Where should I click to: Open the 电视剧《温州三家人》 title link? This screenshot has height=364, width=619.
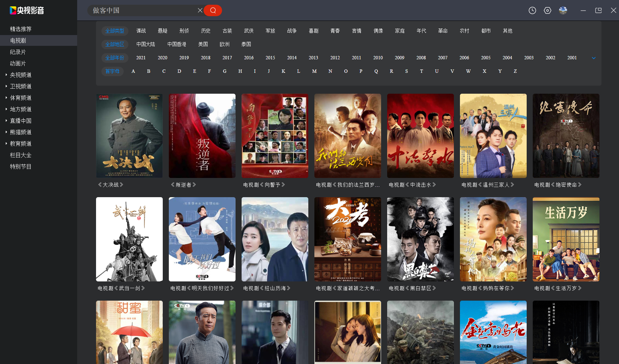488,185
